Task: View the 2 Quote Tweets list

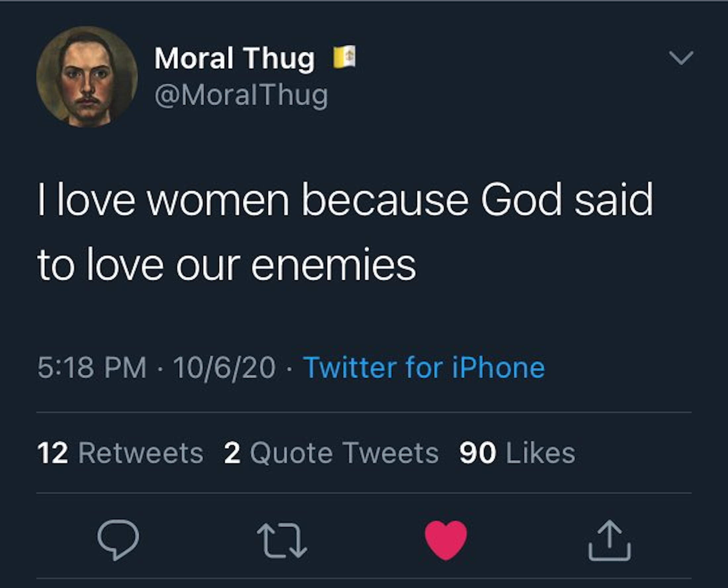Action: (x=331, y=453)
